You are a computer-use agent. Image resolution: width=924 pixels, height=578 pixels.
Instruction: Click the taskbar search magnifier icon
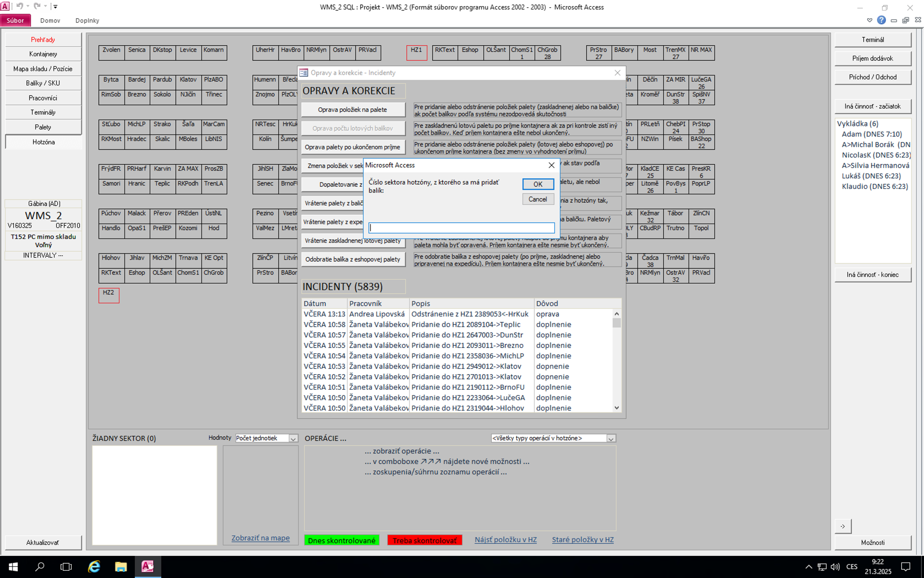[40, 566]
